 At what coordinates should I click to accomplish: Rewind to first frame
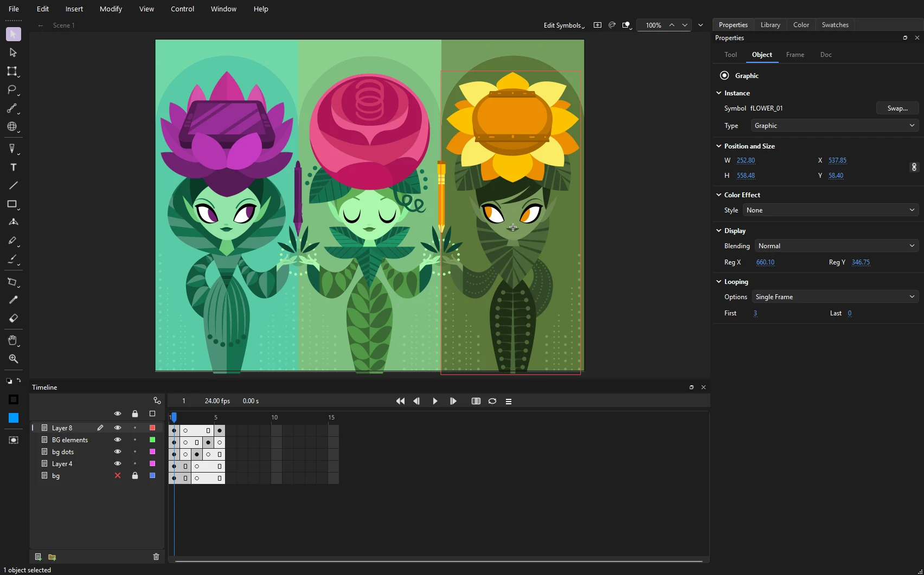(400, 401)
